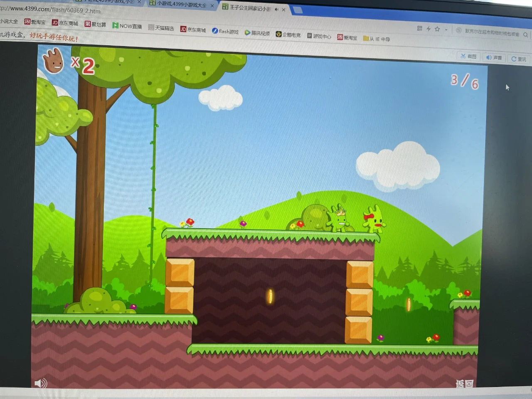Open the 京东商城 bookmark beside flash游戏
The image size is (532, 399).
click(193, 30)
